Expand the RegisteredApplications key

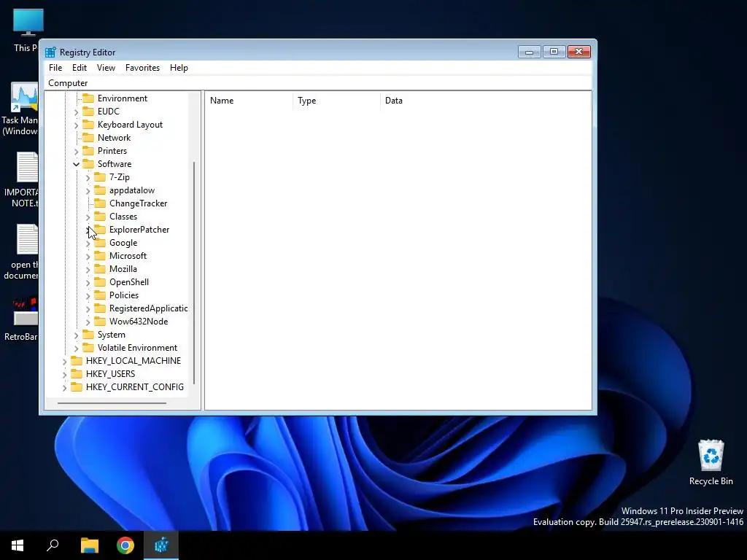pyautogui.click(x=88, y=309)
